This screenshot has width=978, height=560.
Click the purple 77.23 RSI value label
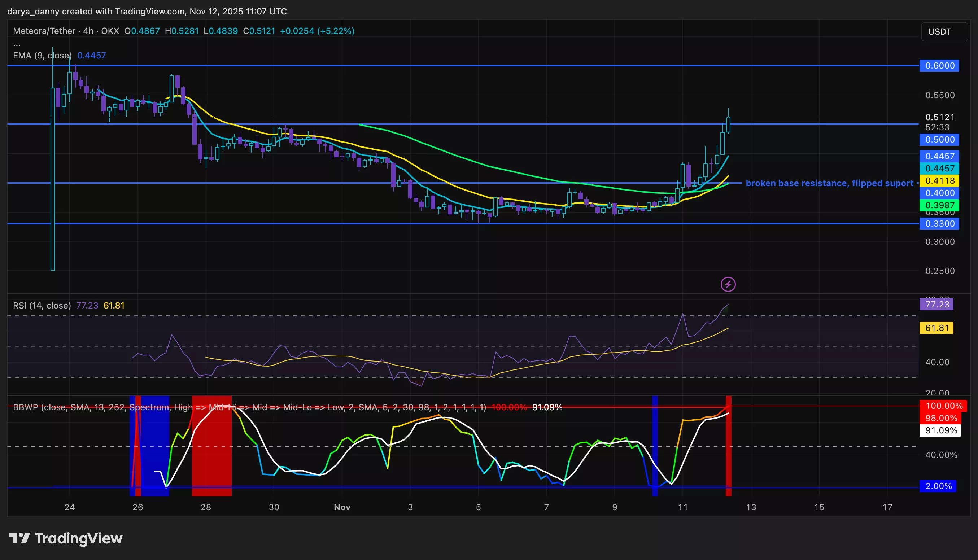tap(936, 305)
